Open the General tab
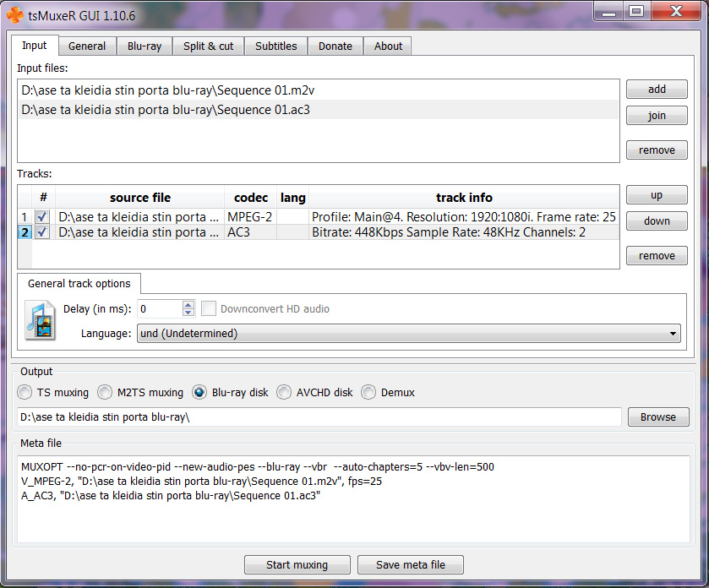709x588 pixels. coord(87,46)
